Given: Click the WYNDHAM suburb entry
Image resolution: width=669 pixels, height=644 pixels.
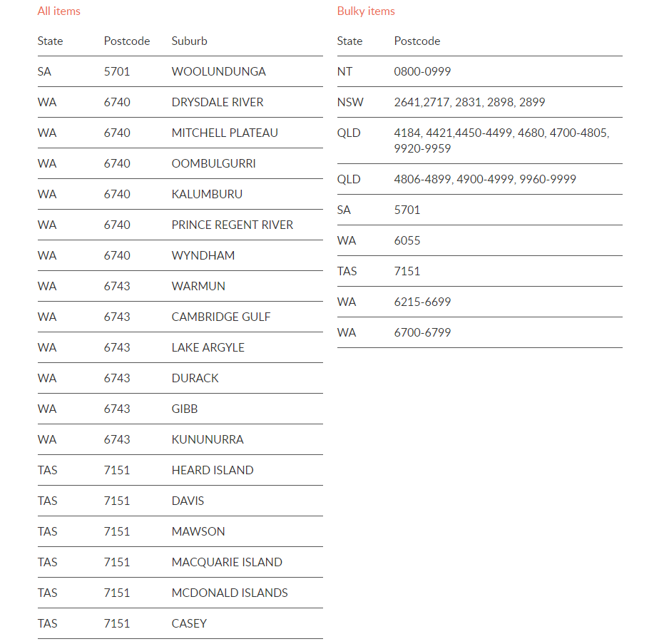Looking at the screenshot, I should click(203, 255).
